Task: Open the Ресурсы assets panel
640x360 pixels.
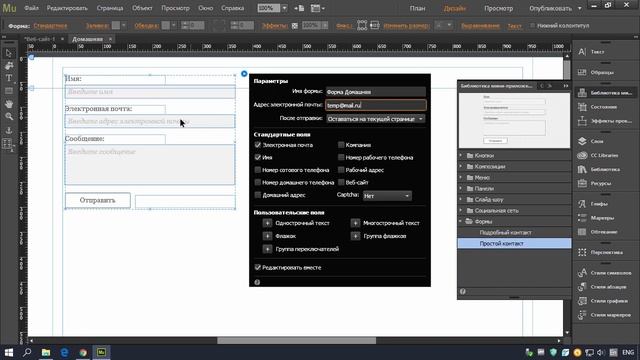Action: [x=582, y=183]
